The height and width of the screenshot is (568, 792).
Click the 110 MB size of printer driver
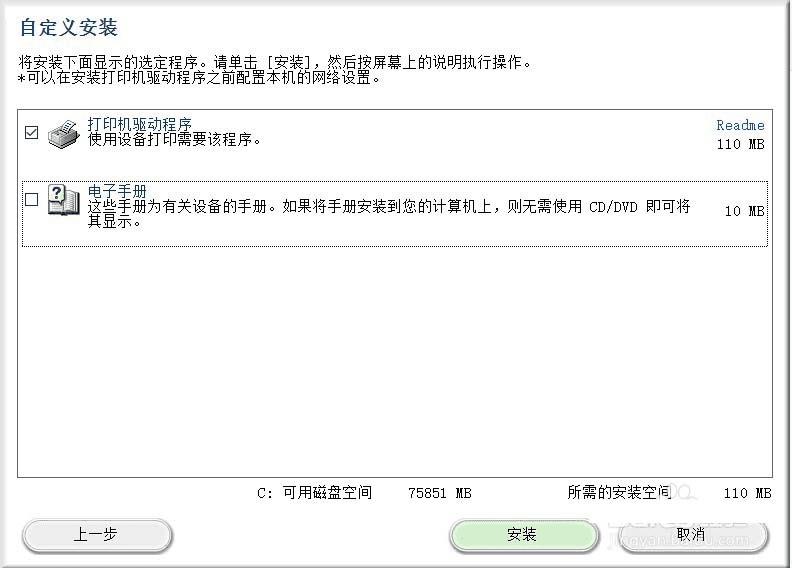pos(740,144)
